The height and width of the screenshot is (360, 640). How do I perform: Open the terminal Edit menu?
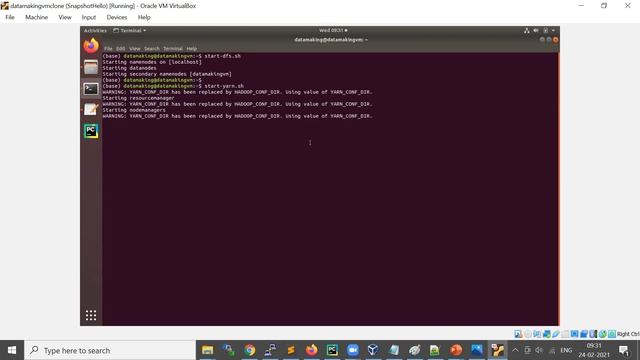click(x=120, y=49)
